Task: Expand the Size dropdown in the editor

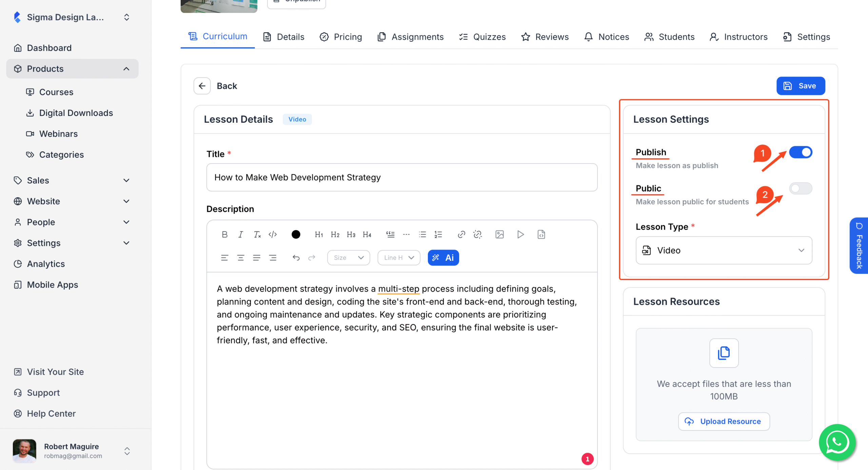Action: [348, 257]
